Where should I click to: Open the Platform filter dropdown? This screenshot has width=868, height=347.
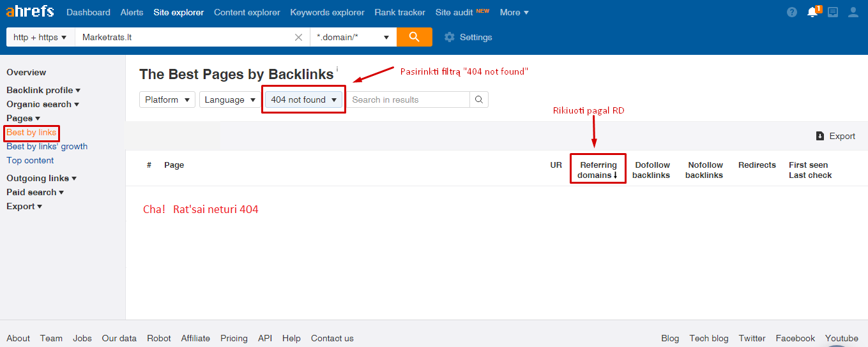coord(167,100)
